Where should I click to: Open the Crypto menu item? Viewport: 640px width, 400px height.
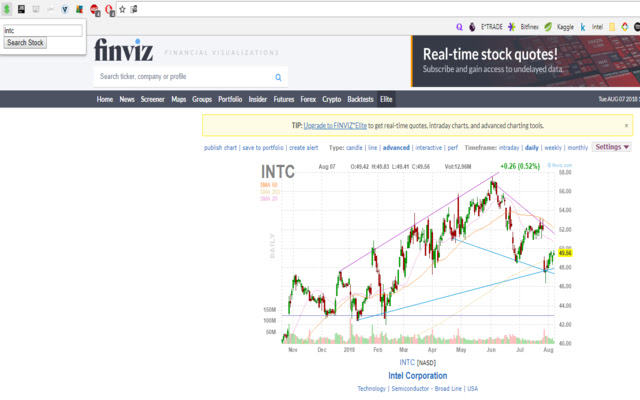(x=331, y=99)
